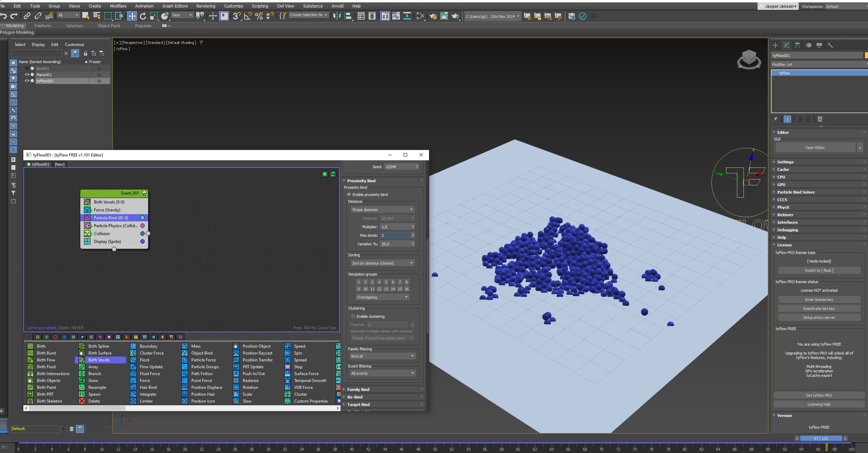Select the Move transform tool
The image size is (868, 453).
tap(132, 16)
